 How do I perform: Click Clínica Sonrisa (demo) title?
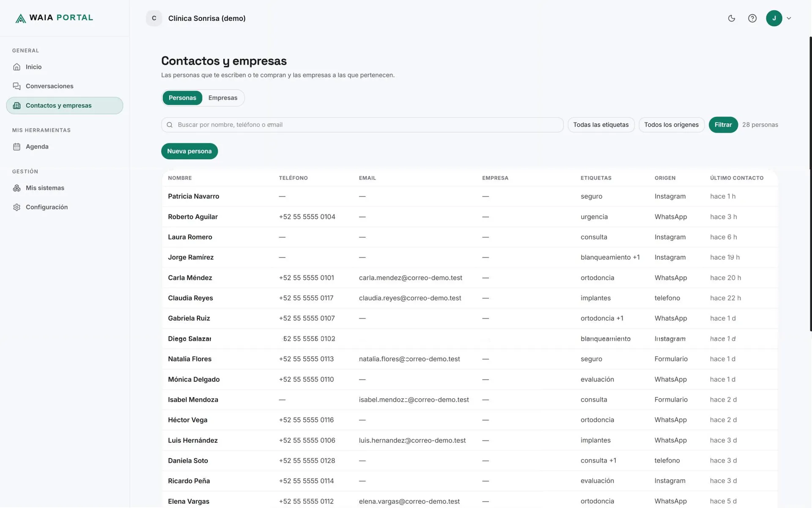207,18
